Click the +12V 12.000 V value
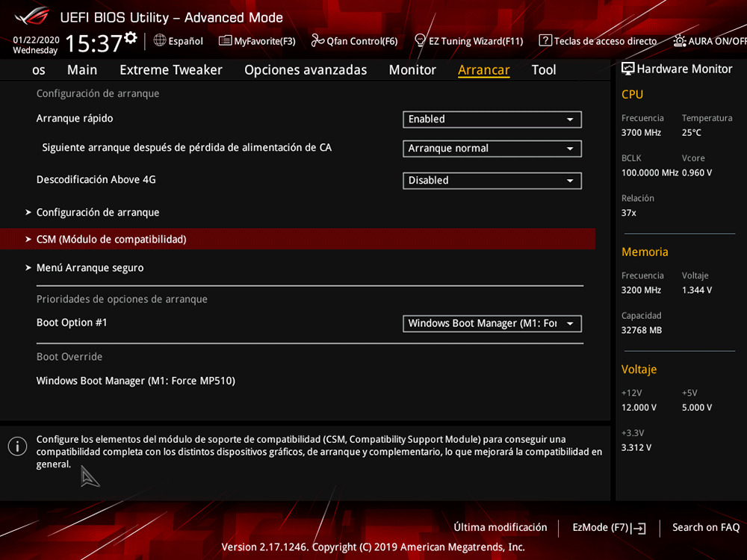 click(x=639, y=408)
